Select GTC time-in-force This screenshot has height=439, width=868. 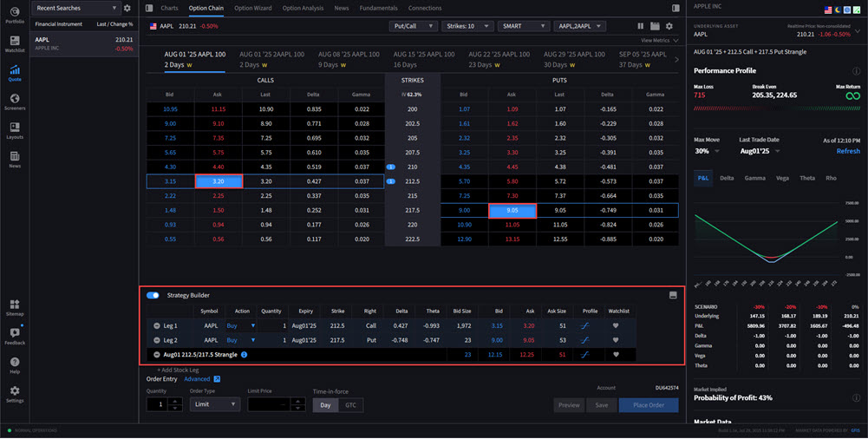tap(351, 405)
